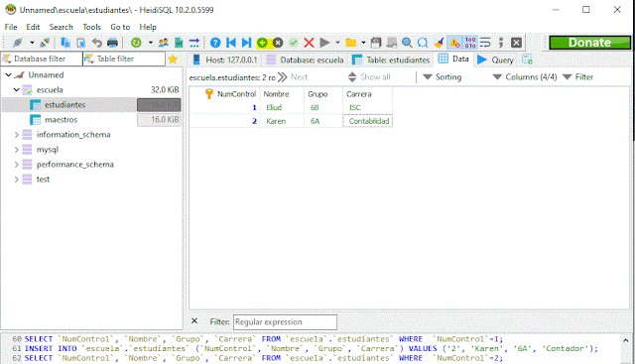Click the copy icon in toolbar

tap(65, 43)
